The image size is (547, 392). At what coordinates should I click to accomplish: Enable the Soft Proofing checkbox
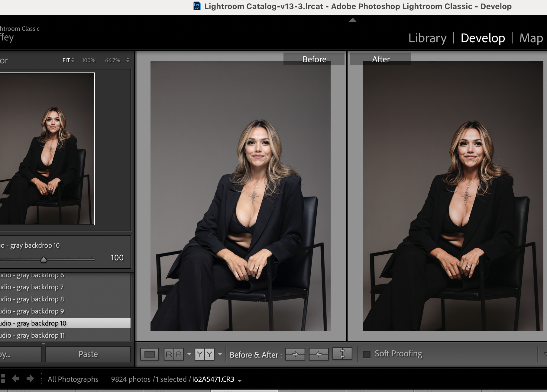[367, 354]
